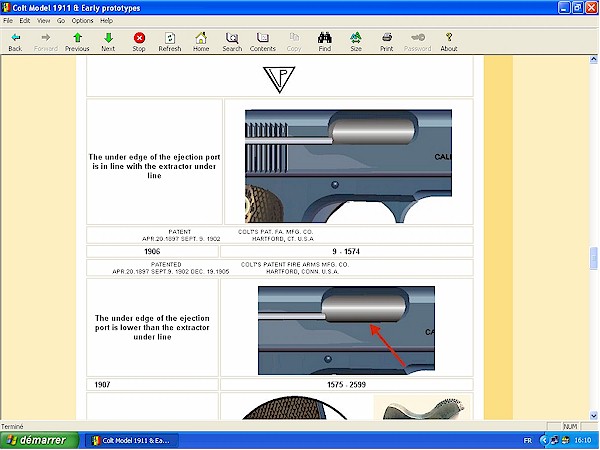Viewport: 600px width, 450px height.
Task: Click the scrollbar down arrow
Action: (x=593, y=416)
